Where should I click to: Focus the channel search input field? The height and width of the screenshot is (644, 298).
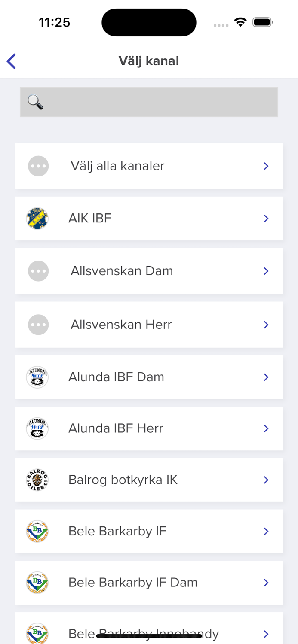point(159,102)
